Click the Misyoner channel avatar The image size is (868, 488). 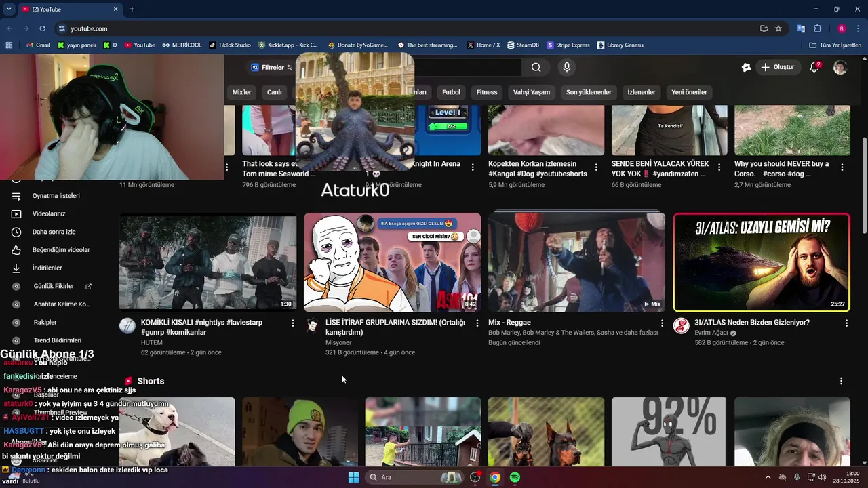312,326
